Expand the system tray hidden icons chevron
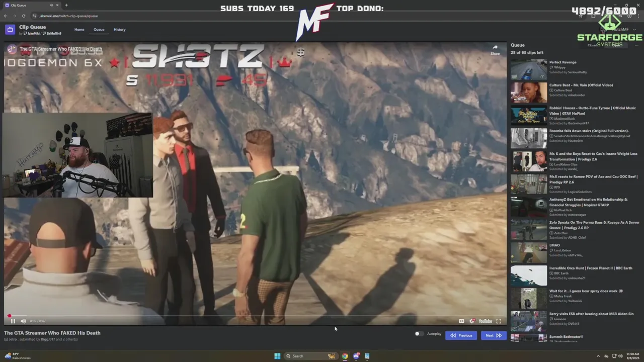This screenshot has height=362, width=644. point(598,356)
